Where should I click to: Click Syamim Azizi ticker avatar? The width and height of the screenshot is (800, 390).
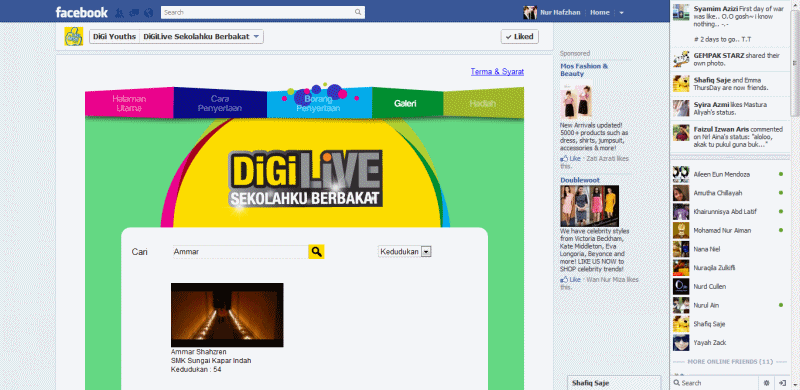tap(681, 12)
